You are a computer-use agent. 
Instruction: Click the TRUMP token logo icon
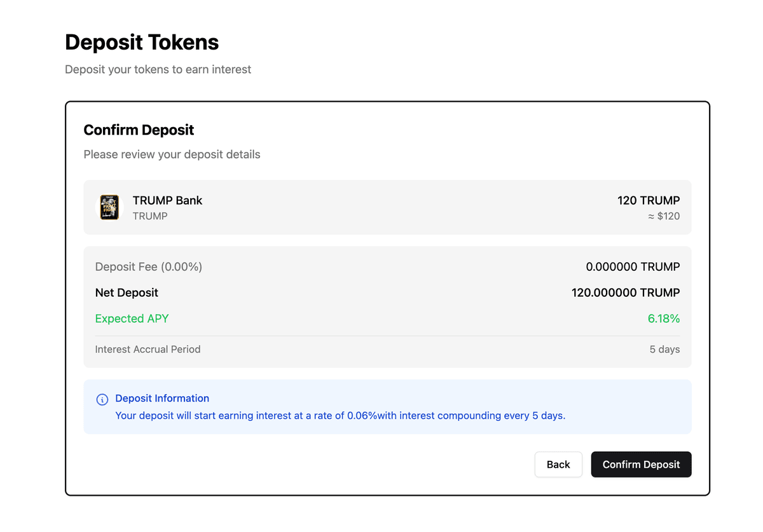(x=109, y=207)
